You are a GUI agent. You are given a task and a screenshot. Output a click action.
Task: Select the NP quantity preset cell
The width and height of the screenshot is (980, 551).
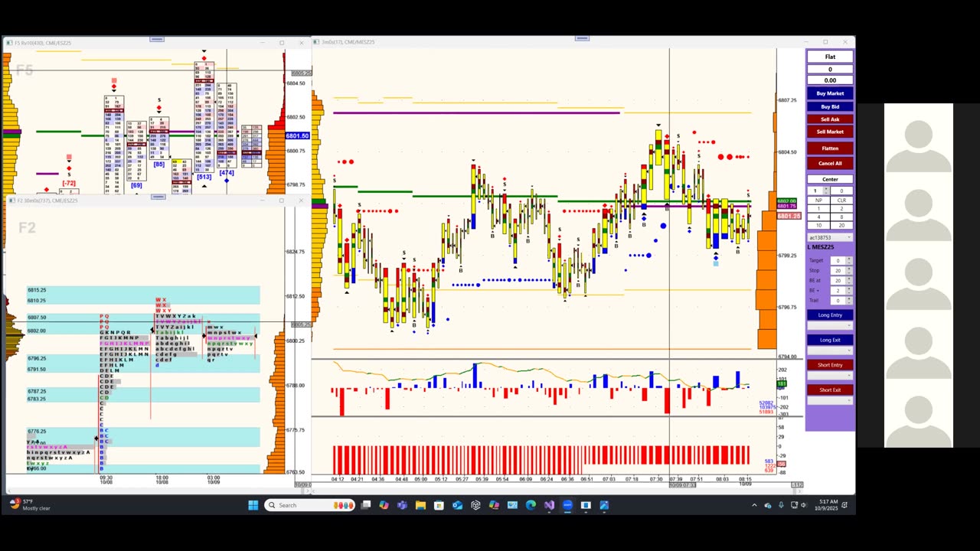tap(818, 201)
